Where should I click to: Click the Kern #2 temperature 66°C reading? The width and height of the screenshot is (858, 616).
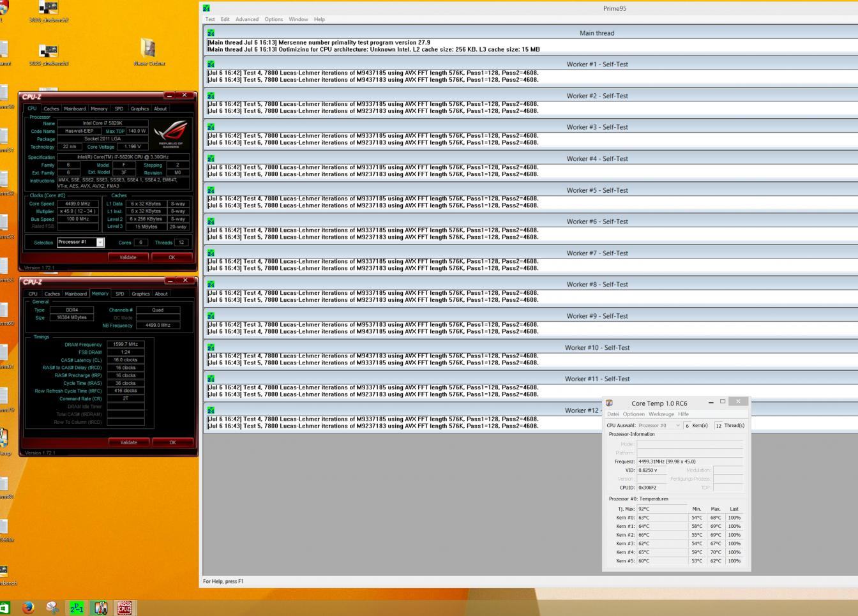pos(662,535)
